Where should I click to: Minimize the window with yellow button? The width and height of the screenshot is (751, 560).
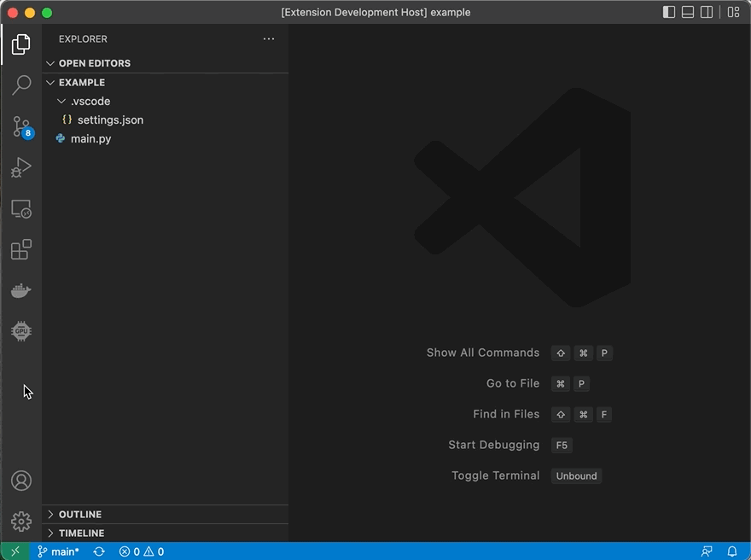30,13
